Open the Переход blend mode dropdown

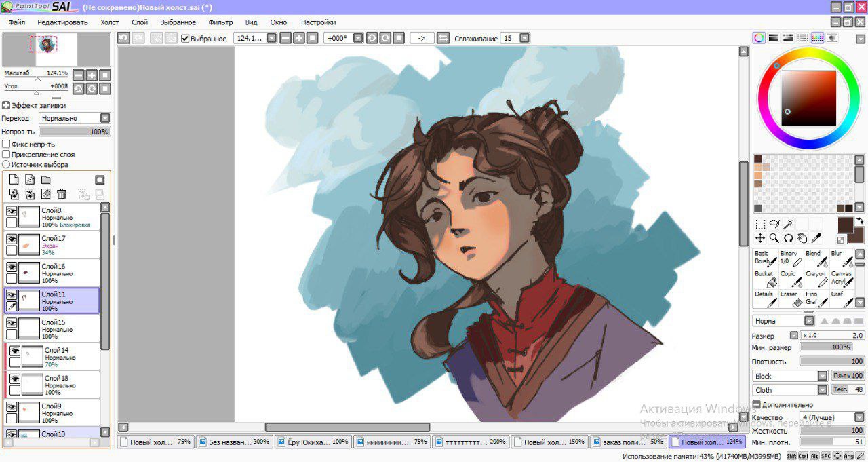coord(104,118)
